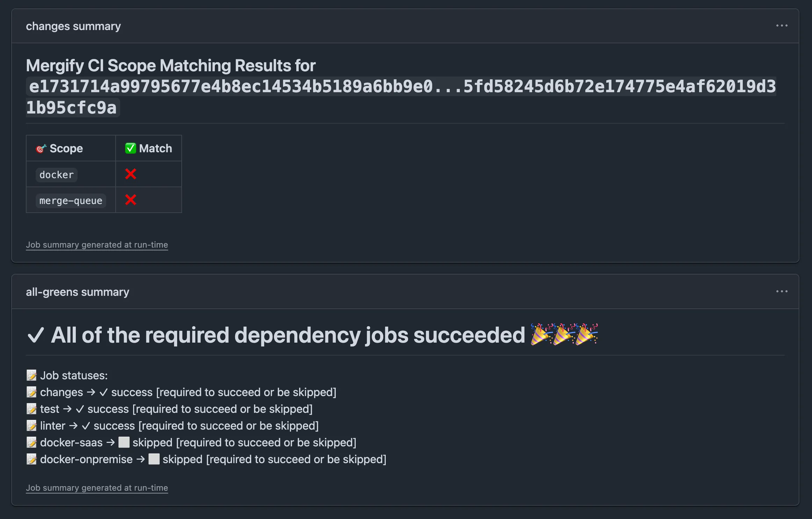Select the merge-queue scope code label
812x519 pixels.
tap(70, 200)
